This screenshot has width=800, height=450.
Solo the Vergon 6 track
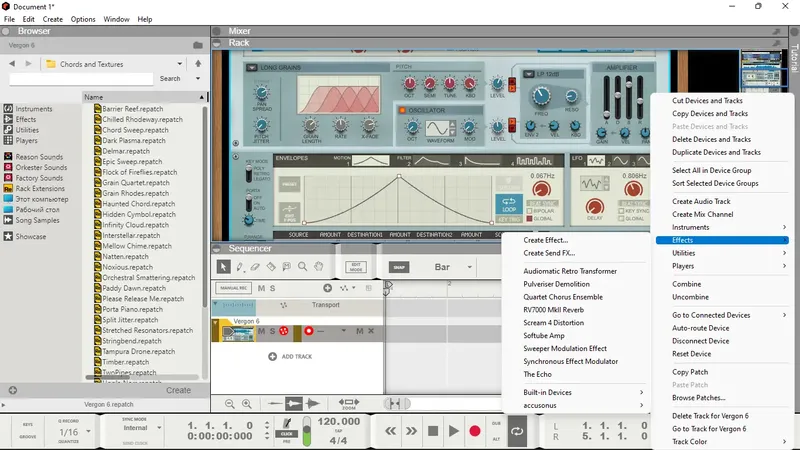click(272, 331)
